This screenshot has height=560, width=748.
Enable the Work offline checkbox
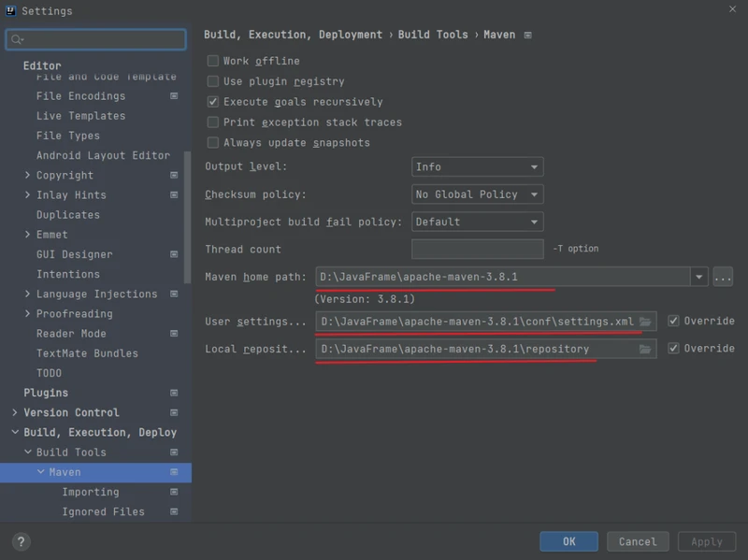(x=213, y=61)
